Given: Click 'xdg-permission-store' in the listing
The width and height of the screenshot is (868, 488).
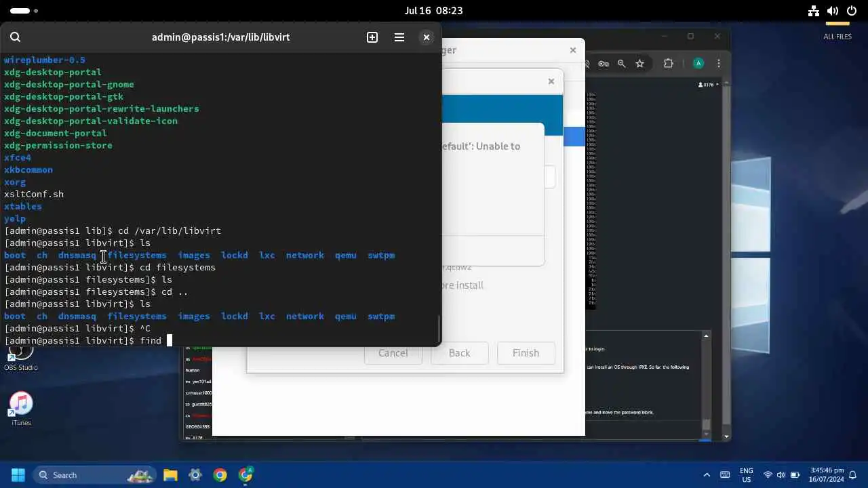Looking at the screenshot, I should point(58,146).
